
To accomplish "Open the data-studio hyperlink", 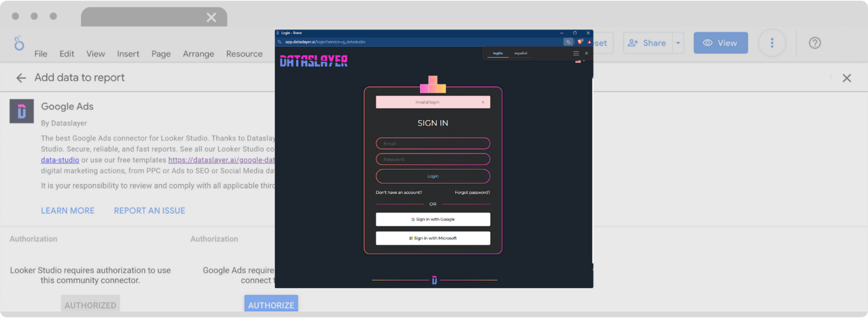I will [x=60, y=160].
